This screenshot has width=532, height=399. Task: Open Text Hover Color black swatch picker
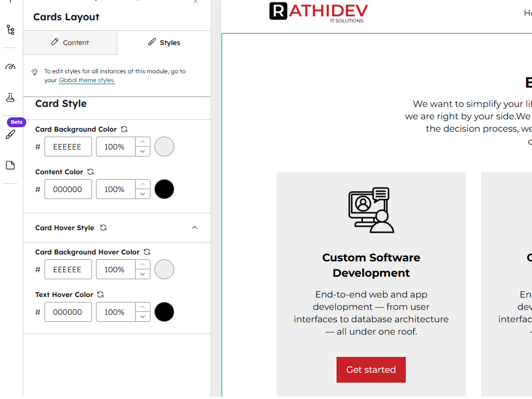pos(164,312)
